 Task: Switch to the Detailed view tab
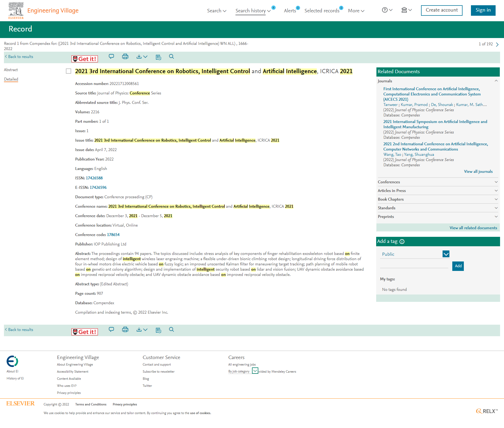point(11,79)
